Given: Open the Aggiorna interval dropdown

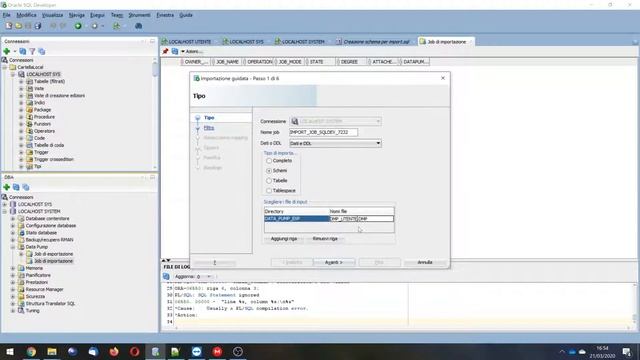Looking at the screenshot, I should (x=209, y=276).
